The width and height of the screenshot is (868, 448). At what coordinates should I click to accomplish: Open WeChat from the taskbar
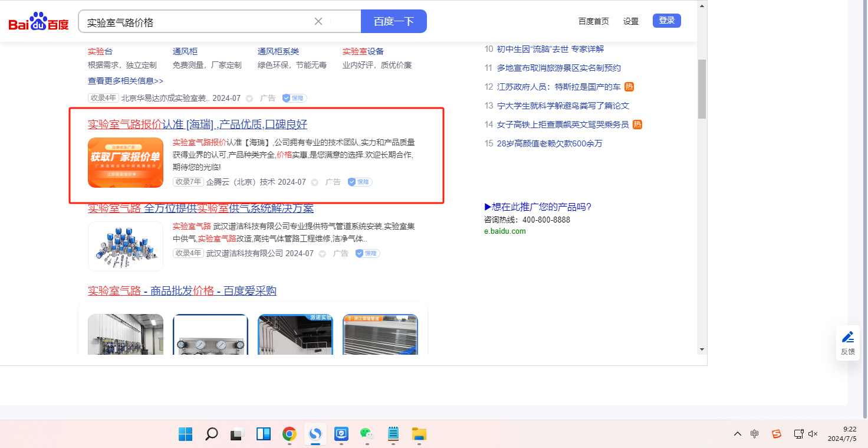tap(367, 434)
